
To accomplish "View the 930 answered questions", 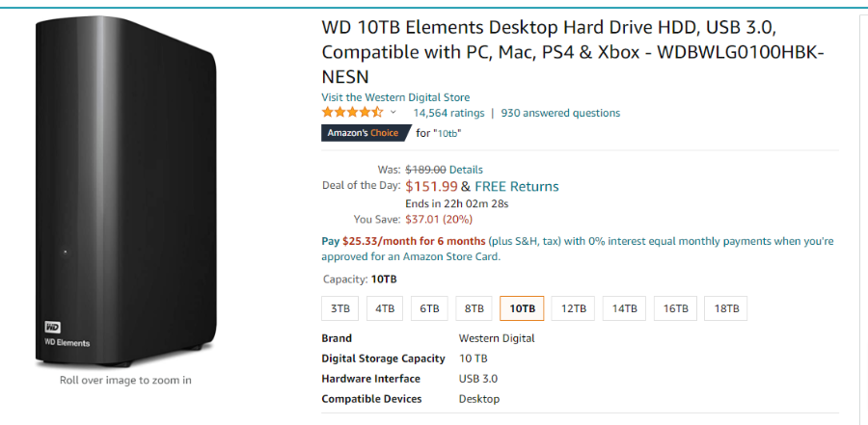I will 560,113.
